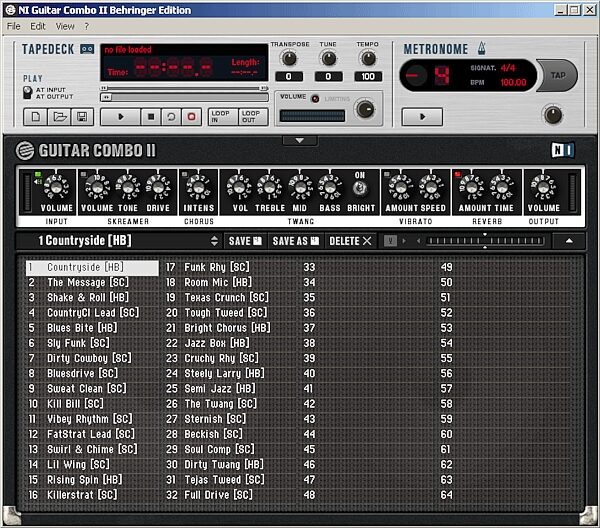Toggle the input noise gate green LED
The image size is (600, 528).
38,174
